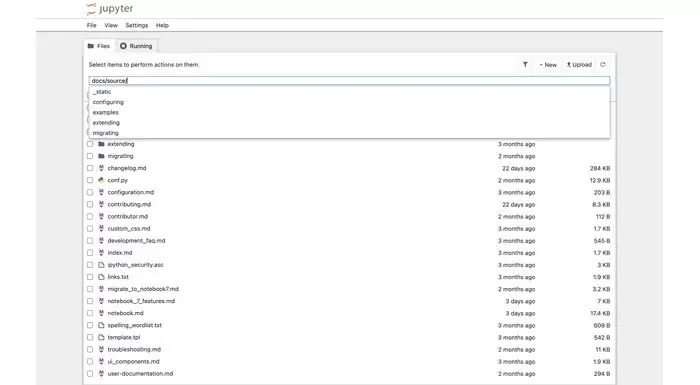Switch to the Files tab
Image resolution: width=700 pixels, height=385 pixels.
pos(99,46)
